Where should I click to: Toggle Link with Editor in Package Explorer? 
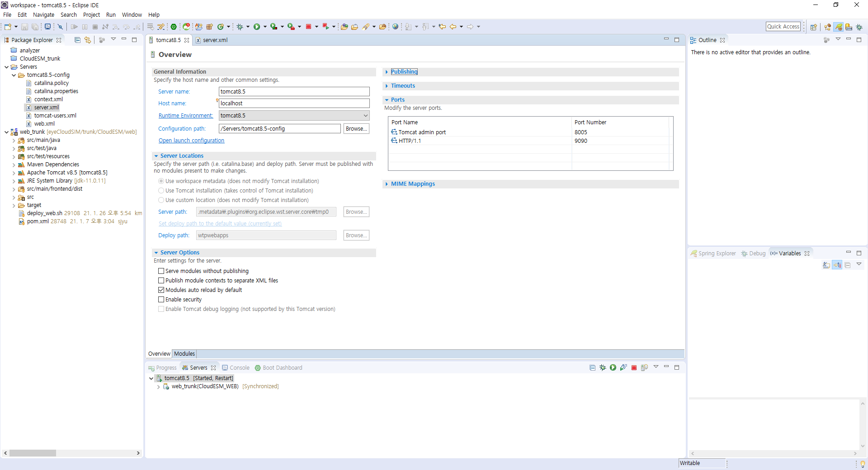pyautogui.click(x=88, y=40)
